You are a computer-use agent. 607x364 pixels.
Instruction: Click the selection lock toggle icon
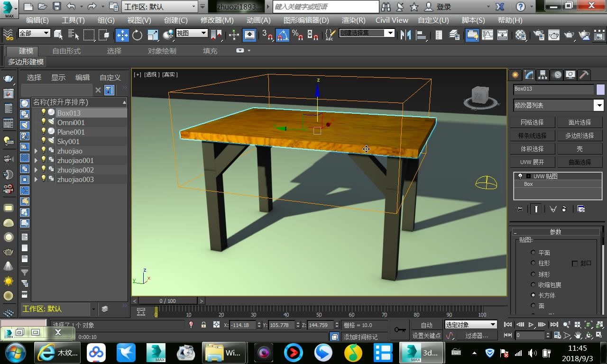(203, 325)
